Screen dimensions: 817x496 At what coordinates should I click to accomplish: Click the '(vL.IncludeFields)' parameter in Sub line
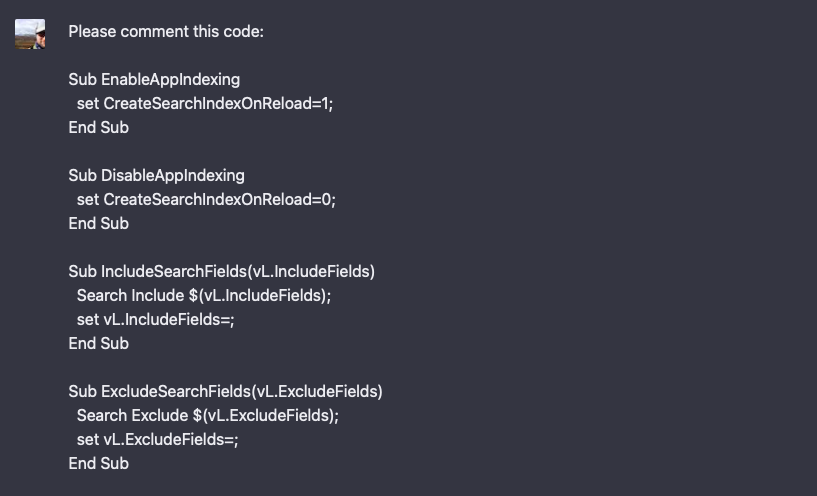311,271
